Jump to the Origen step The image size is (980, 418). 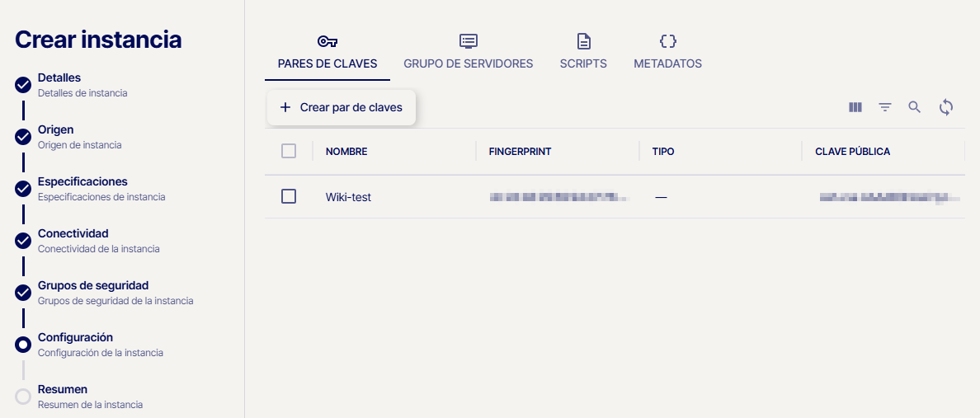[55, 130]
